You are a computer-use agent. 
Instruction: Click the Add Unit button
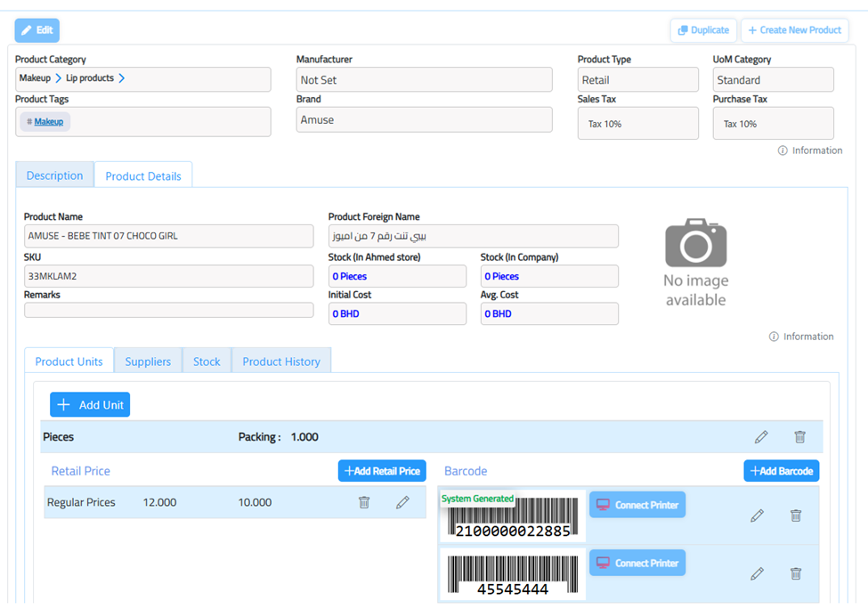click(90, 405)
